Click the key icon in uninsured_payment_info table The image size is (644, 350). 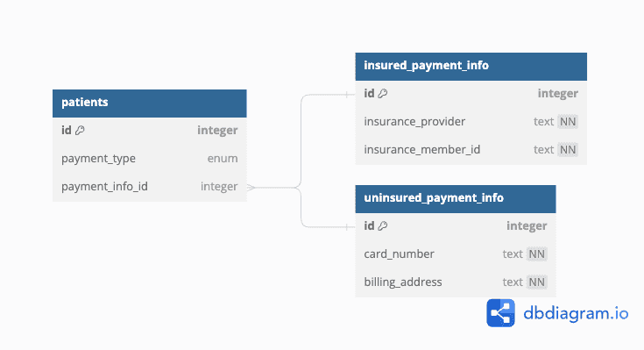[x=382, y=225]
